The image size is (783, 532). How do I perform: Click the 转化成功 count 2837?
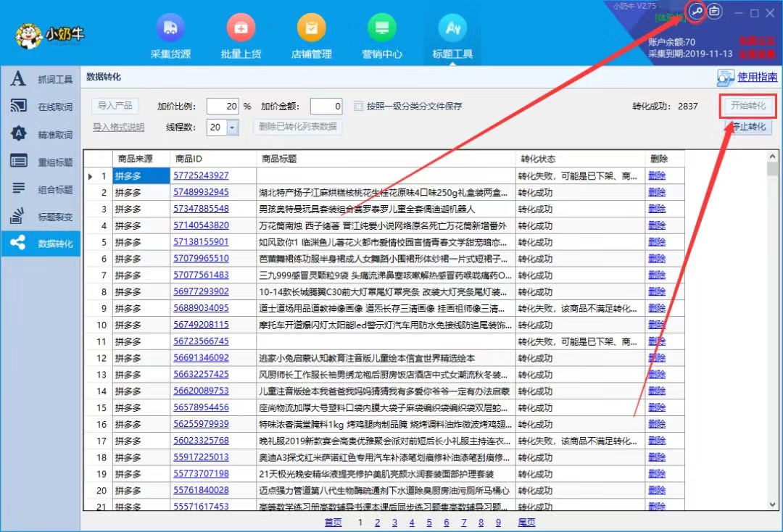click(x=687, y=106)
